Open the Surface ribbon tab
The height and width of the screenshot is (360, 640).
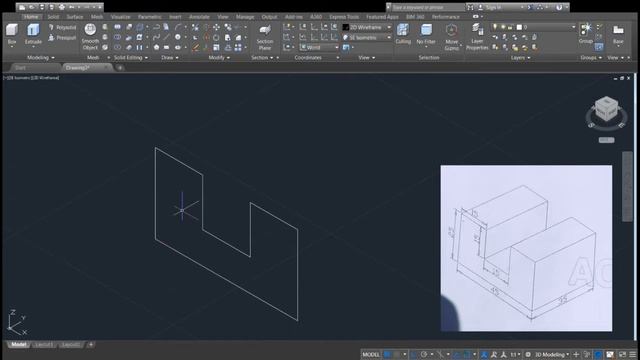75,17
